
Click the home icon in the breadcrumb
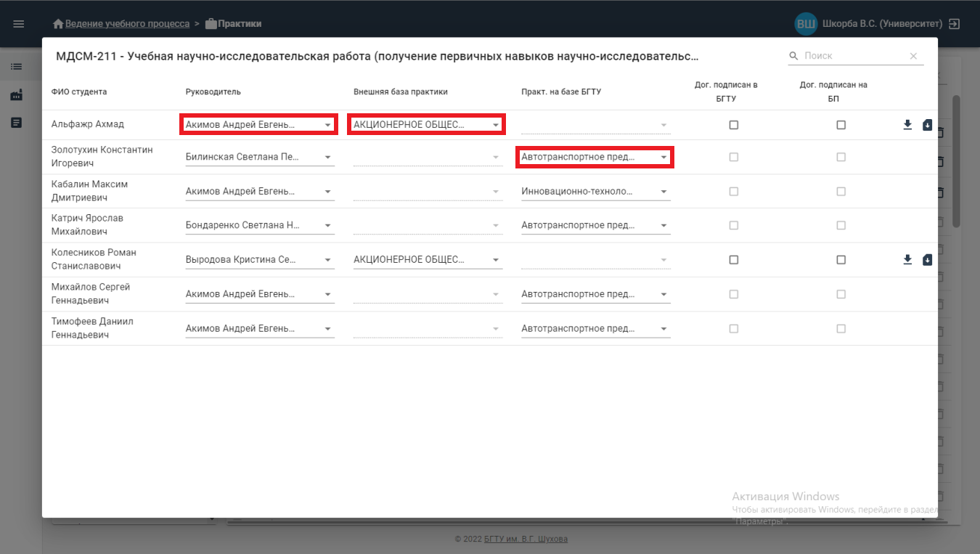pos(59,24)
